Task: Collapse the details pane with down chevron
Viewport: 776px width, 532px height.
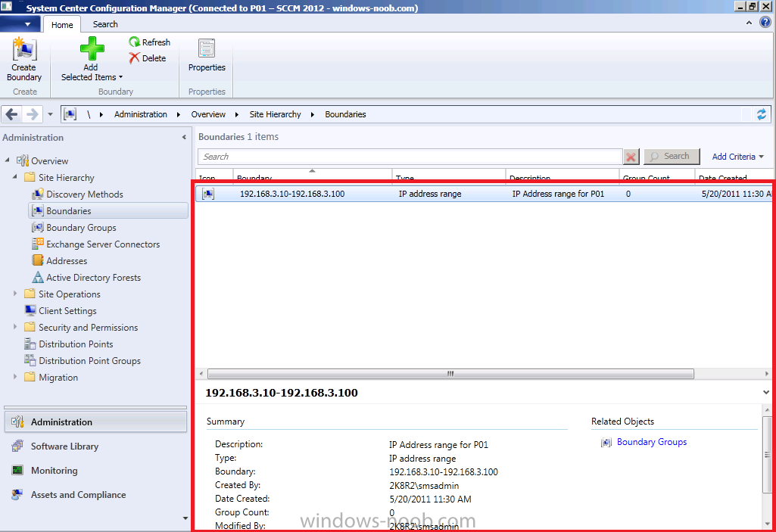Action: point(766,393)
